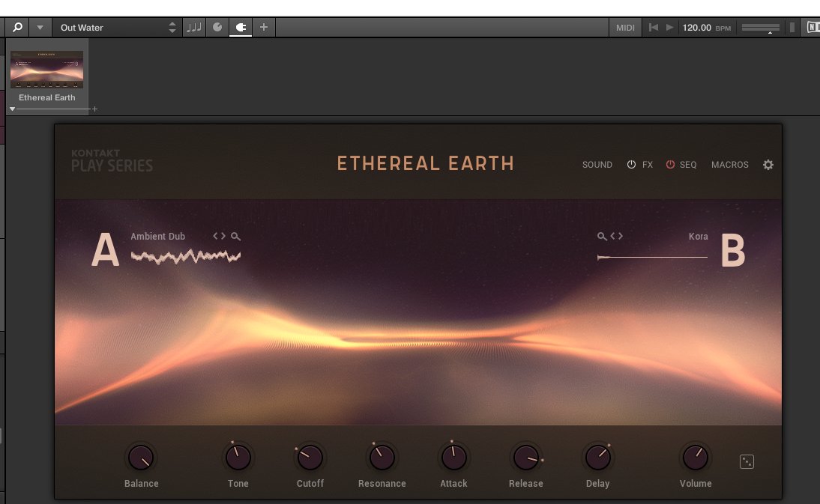Open the notes pattern view icon
Image resolution: width=820 pixels, height=504 pixels.
(194, 27)
